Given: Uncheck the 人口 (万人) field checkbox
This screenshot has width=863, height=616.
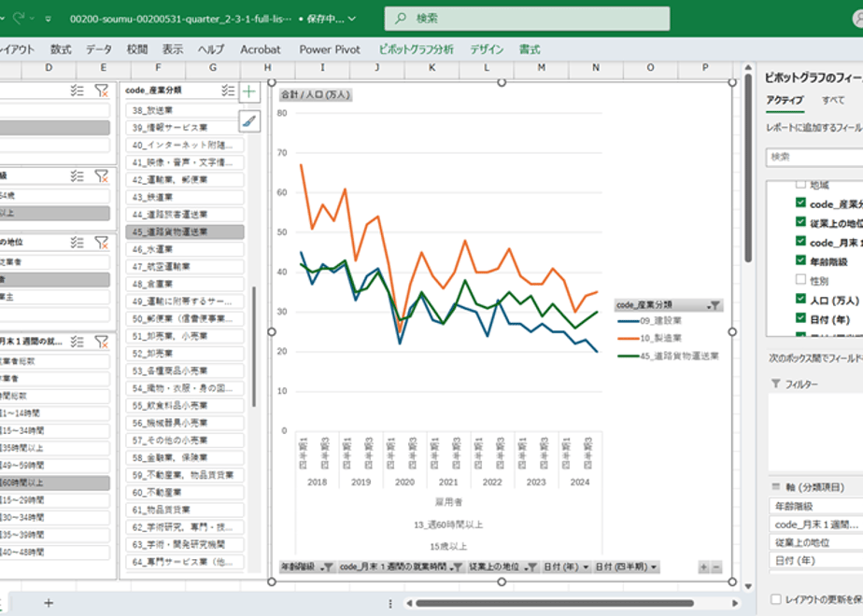Looking at the screenshot, I should click(800, 299).
